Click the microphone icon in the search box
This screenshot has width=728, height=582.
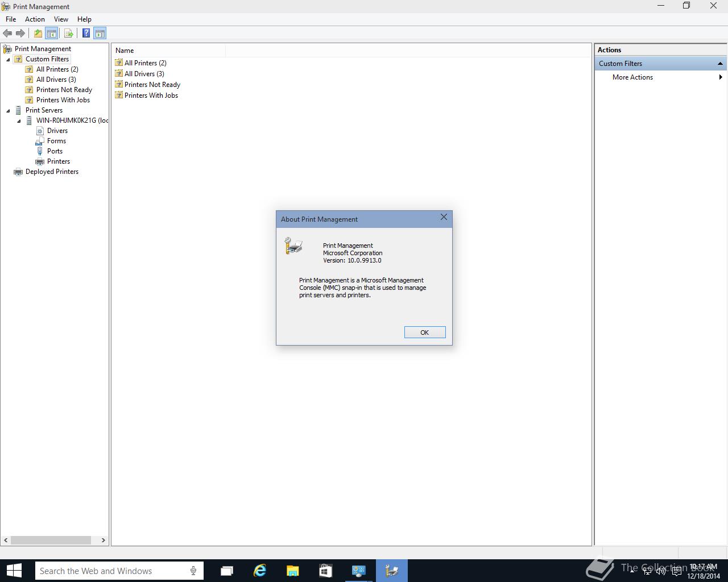point(193,571)
